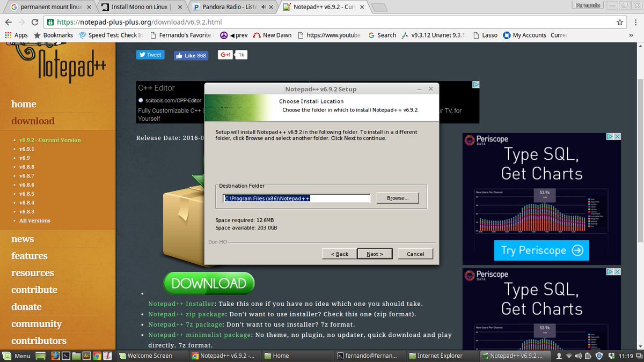Viewport: 644px width, 362px height.
Task: Open New Dawn bookmark
Action: point(272,35)
